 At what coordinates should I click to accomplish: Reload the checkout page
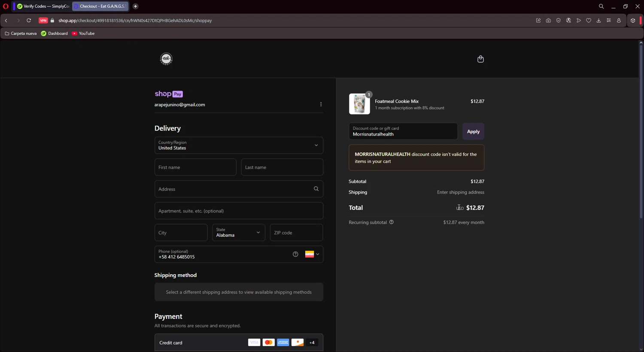pos(29,21)
